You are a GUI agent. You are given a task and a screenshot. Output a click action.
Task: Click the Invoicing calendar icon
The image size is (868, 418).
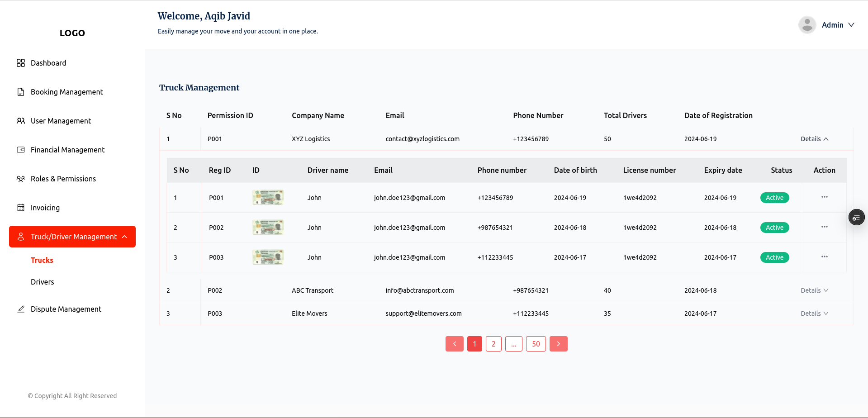pyautogui.click(x=21, y=208)
